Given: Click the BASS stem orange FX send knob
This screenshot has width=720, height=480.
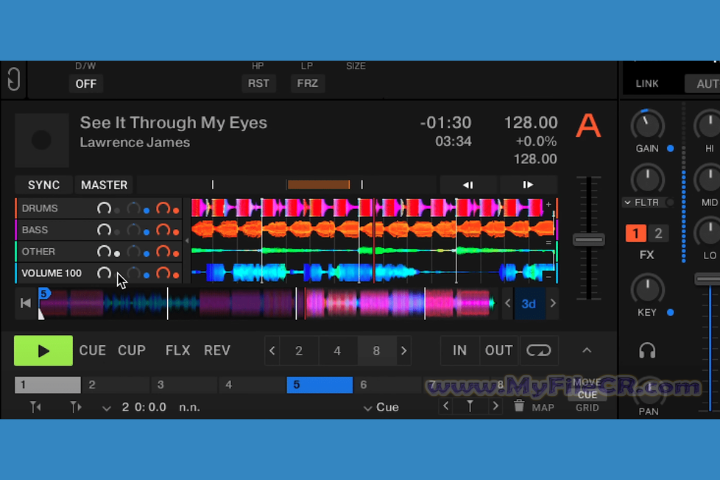Looking at the screenshot, I should tap(163, 230).
